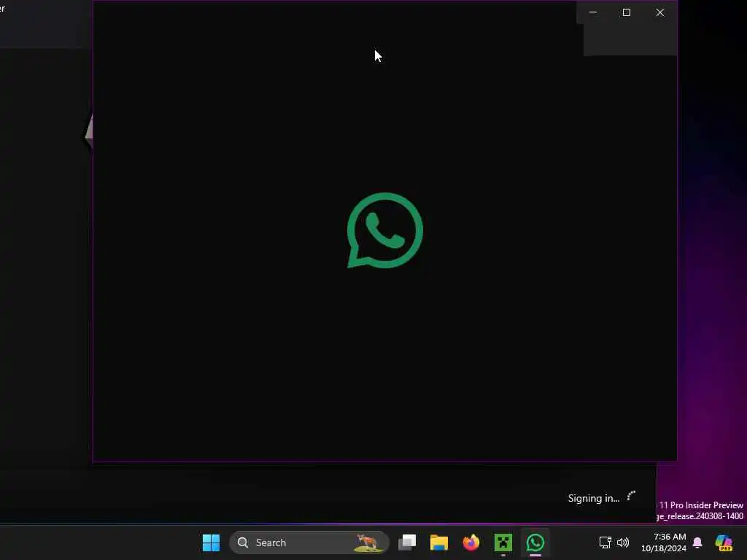
Task: Open Minecraft launcher taskbar icon
Action: click(503, 542)
